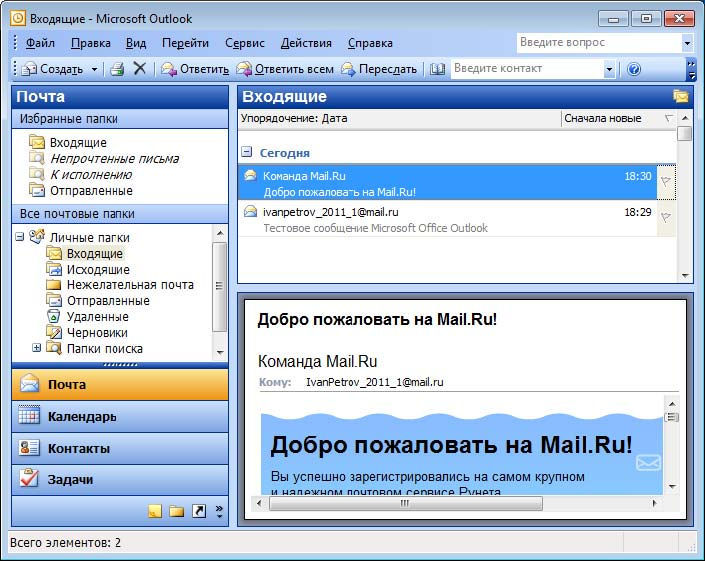Screen dimensions: 705x561
Task: Collapse the Личные папки tree
Action: coord(19,236)
